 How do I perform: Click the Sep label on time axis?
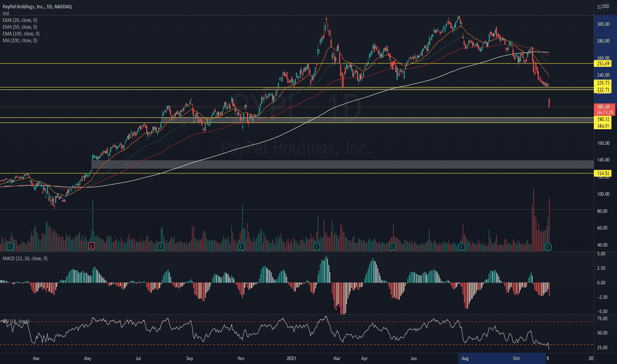pyautogui.click(x=189, y=358)
